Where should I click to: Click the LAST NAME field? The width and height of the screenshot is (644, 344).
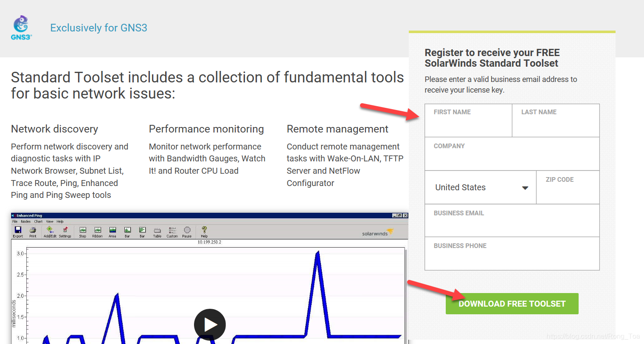point(556,121)
